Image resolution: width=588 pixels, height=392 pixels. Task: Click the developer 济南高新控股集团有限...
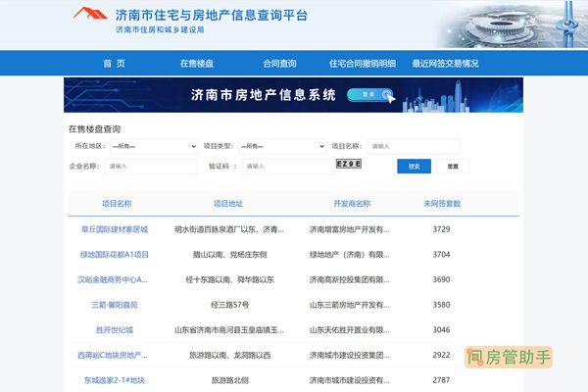click(x=349, y=279)
